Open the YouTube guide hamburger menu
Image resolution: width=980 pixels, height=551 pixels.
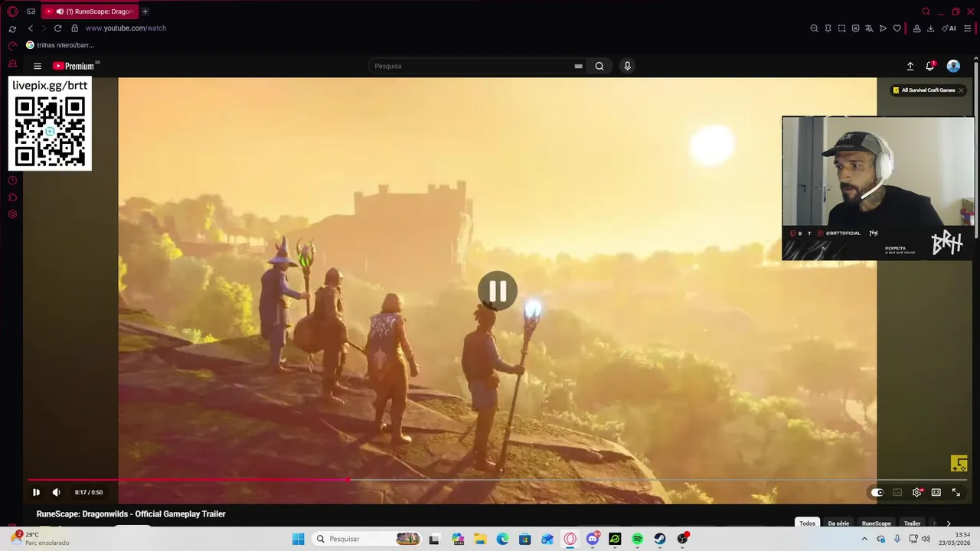tap(37, 66)
